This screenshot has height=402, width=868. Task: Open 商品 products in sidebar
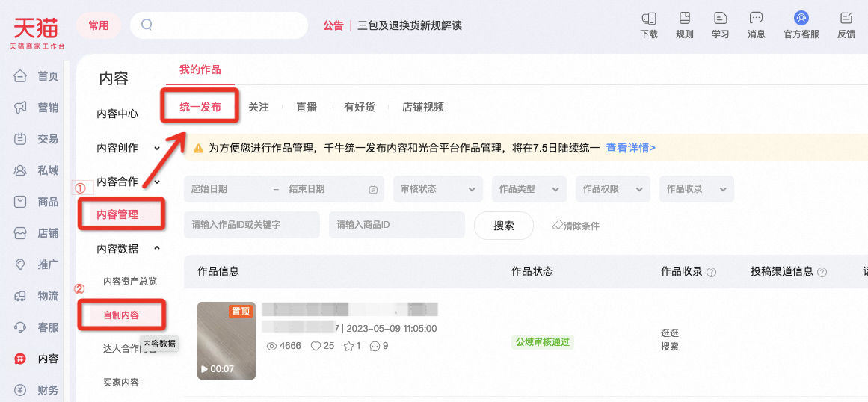pos(37,201)
